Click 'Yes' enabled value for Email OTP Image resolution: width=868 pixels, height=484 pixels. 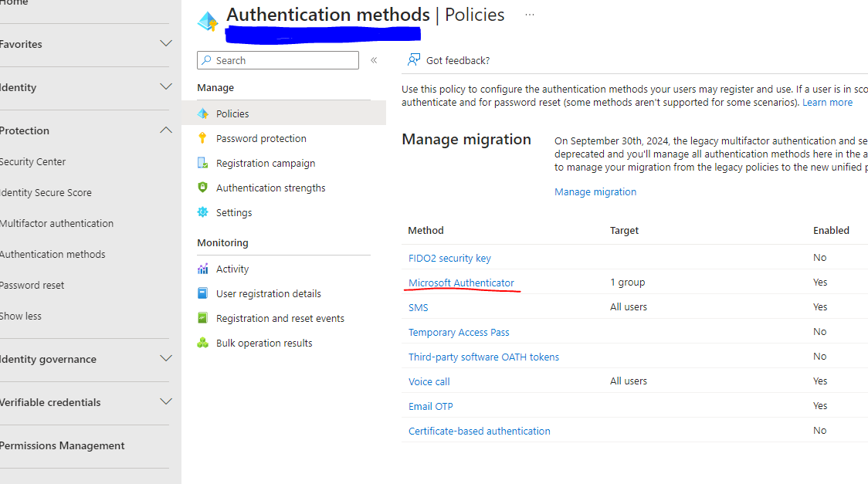point(820,405)
